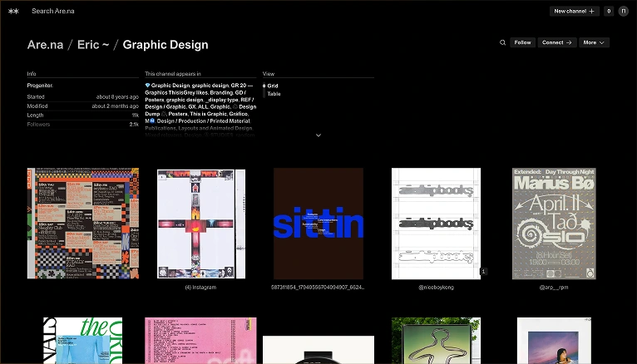The height and width of the screenshot is (364, 637).
Task: Open the pink tracklist poster thumbnail
Action: coord(200,341)
